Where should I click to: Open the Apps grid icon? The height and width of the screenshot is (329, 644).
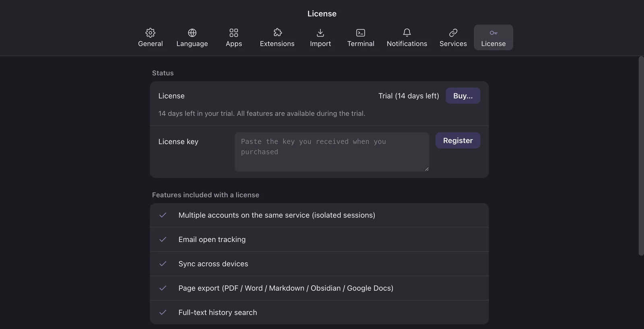pyautogui.click(x=234, y=33)
